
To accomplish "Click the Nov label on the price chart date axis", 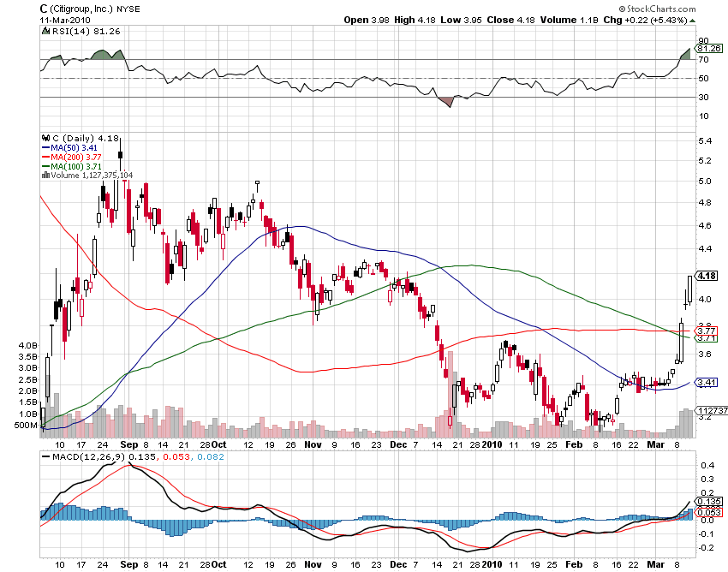I will click(x=313, y=444).
